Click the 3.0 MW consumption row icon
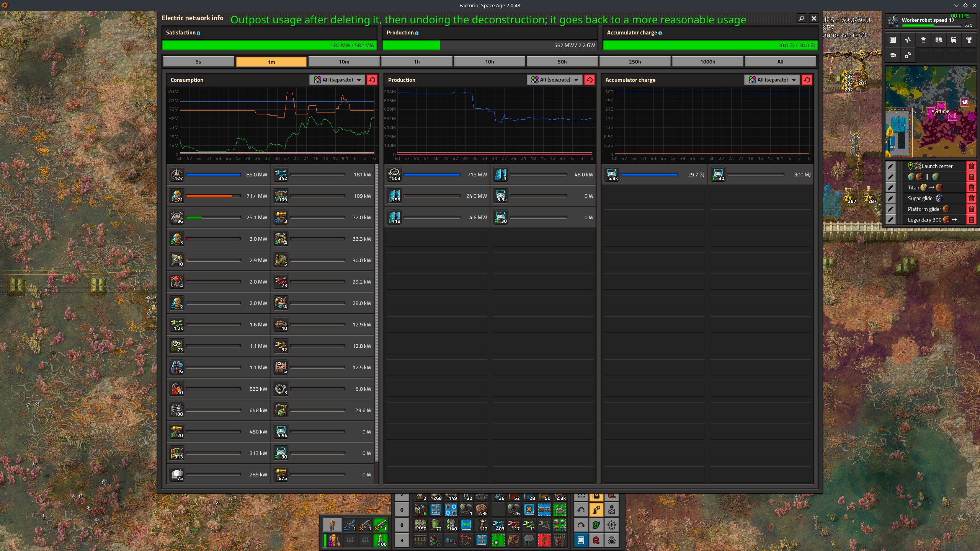This screenshot has height=551, width=980. (177, 239)
